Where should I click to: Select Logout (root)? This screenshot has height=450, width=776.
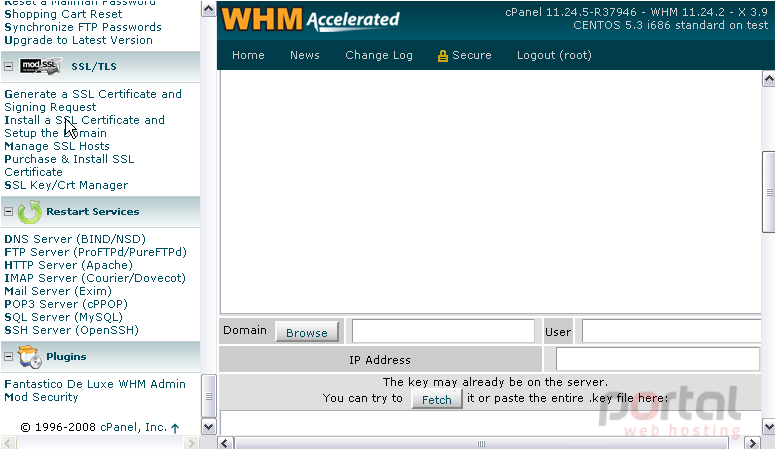click(x=554, y=55)
